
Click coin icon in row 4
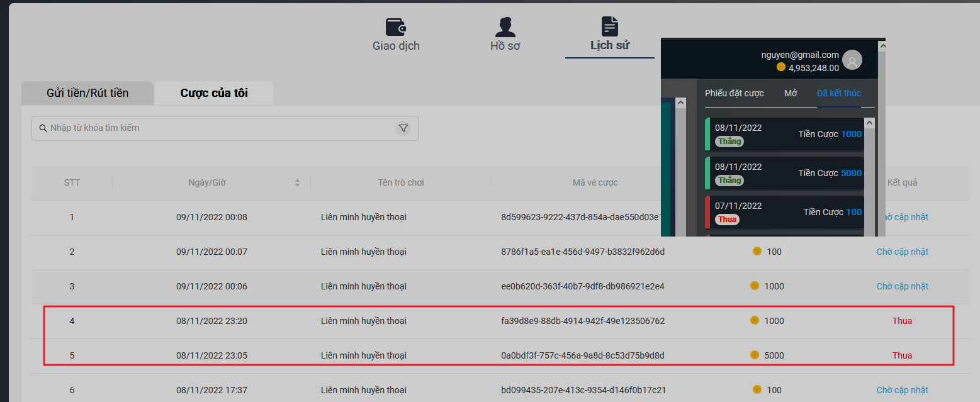pos(754,320)
